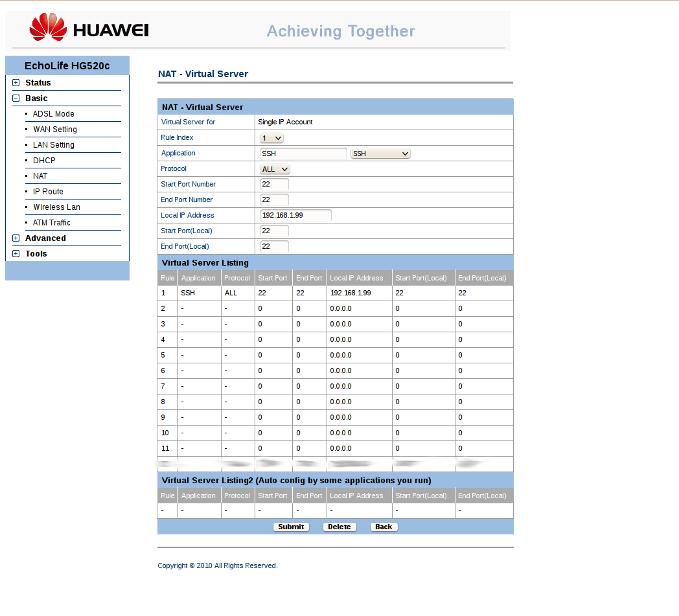The width and height of the screenshot is (679, 616).
Task: Open the ADSL Mode page
Action: click(54, 114)
